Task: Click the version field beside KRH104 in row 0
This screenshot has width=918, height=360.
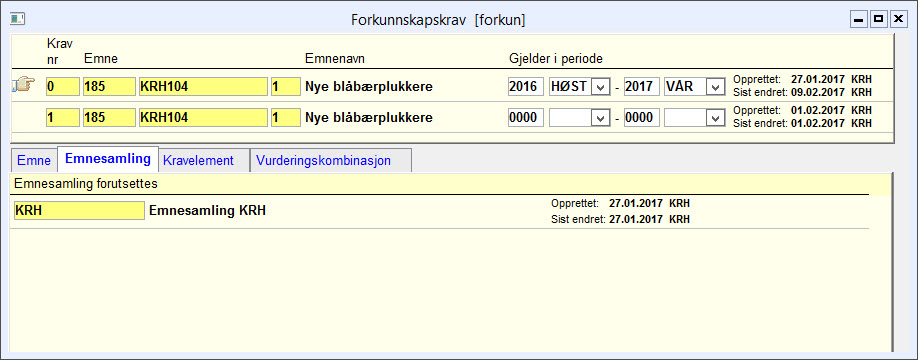Action: (x=285, y=87)
